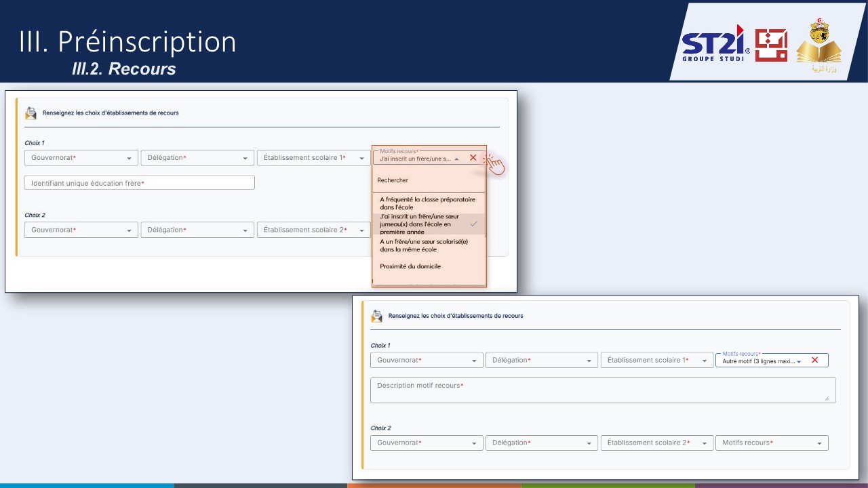Viewport: 868px width, 488px height.
Task: Click the 'Identifiant unique éducation frère' field
Action: (x=140, y=183)
